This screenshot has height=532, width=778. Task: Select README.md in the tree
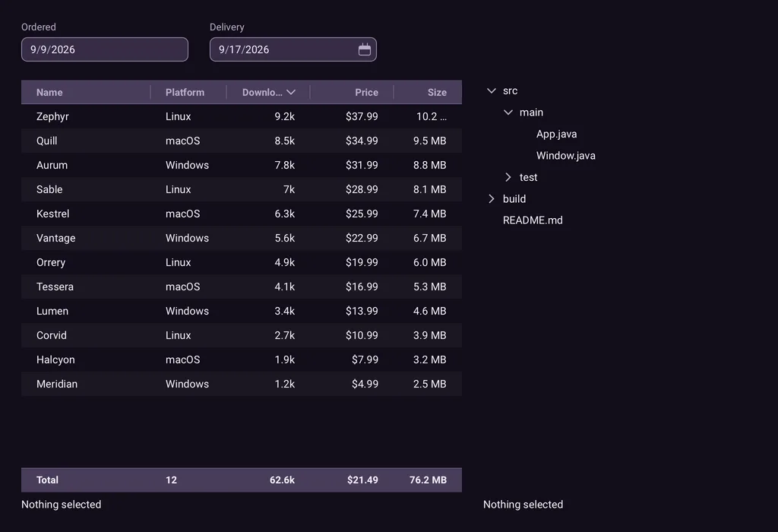point(533,220)
